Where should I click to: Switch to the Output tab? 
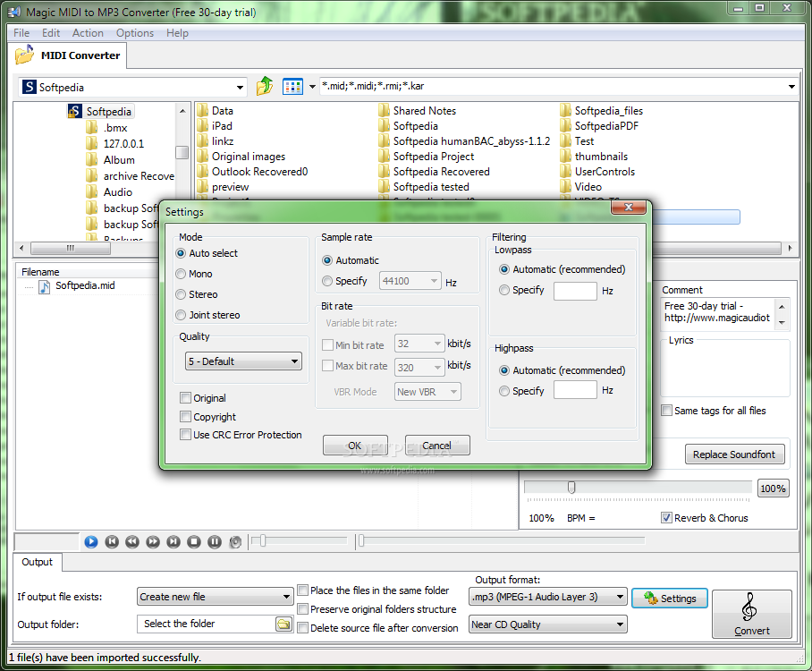[38, 562]
